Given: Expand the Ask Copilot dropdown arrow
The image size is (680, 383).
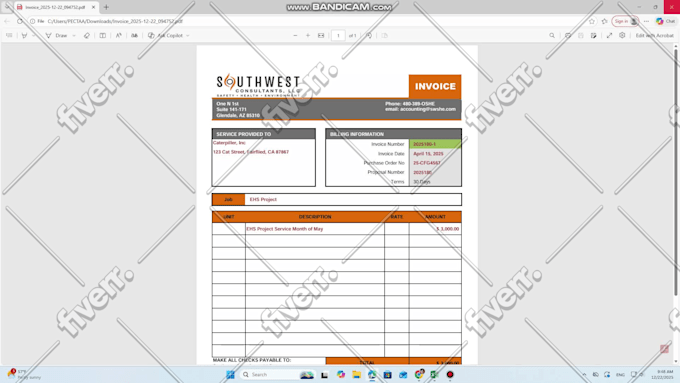Looking at the screenshot, I should tap(188, 36).
